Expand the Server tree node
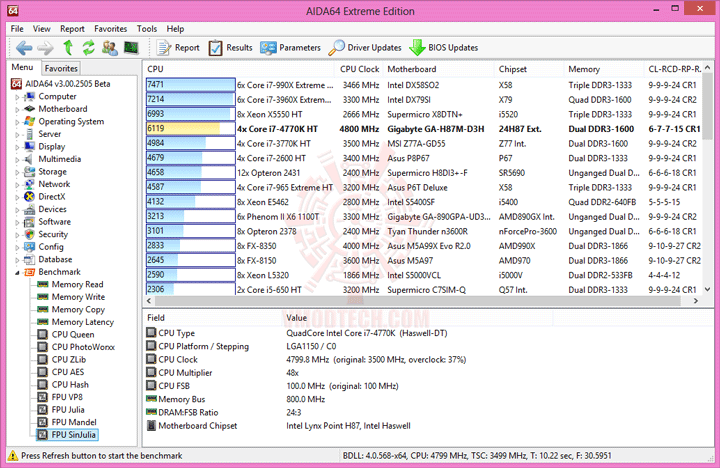 (17, 135)
